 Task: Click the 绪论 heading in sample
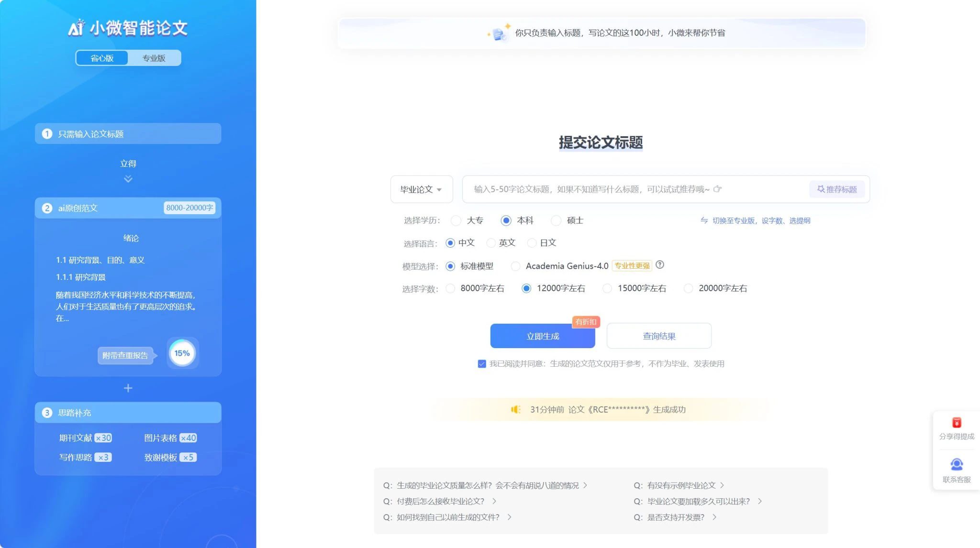pyautogui.click(x=131, y=238)
